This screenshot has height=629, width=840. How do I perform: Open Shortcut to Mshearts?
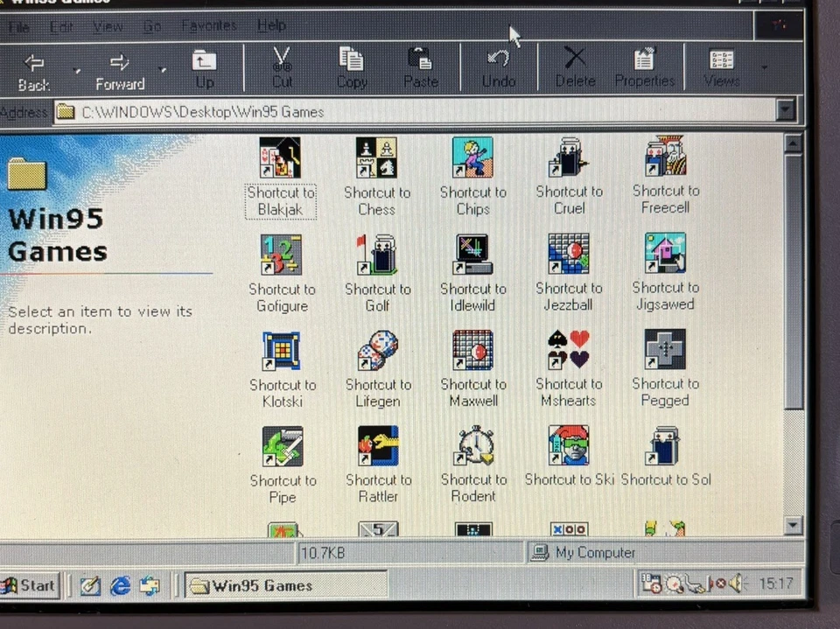tap(569, 350)
